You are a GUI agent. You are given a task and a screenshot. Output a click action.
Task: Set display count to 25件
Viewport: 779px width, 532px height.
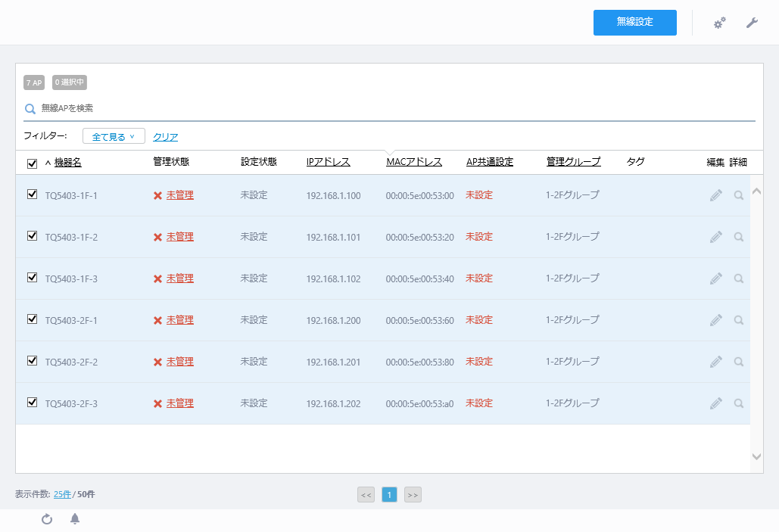[62, 494]
